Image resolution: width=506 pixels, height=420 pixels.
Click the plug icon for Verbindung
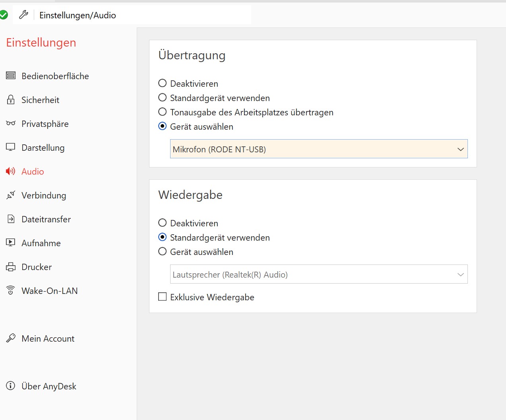click(11, 195)
